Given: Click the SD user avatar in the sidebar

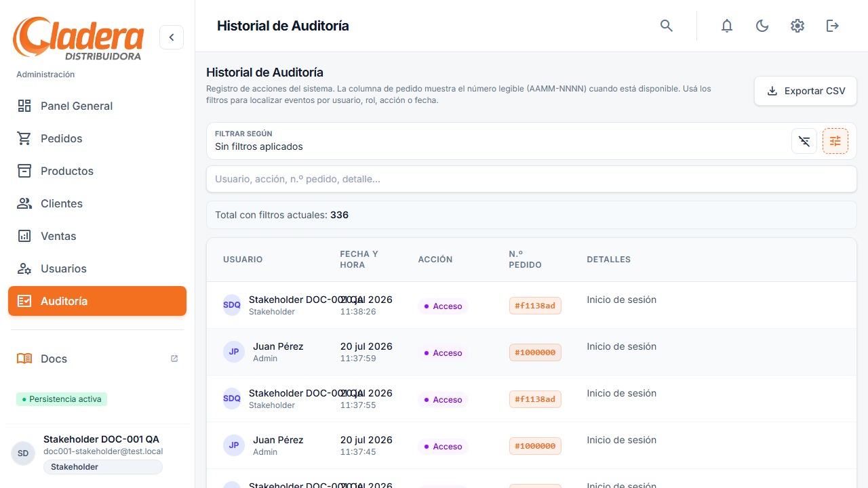Looking at the screenshot, I should (x=23, y=453).
